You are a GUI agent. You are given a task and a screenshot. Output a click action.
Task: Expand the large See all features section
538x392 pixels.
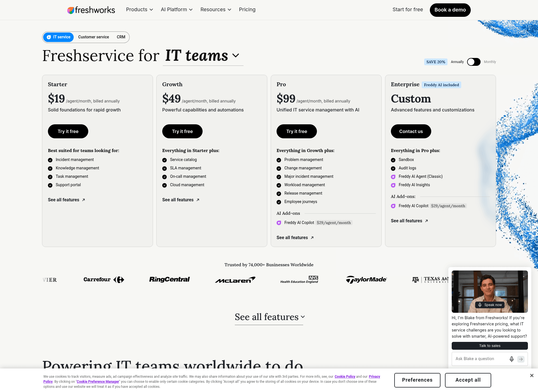(269, 317)
